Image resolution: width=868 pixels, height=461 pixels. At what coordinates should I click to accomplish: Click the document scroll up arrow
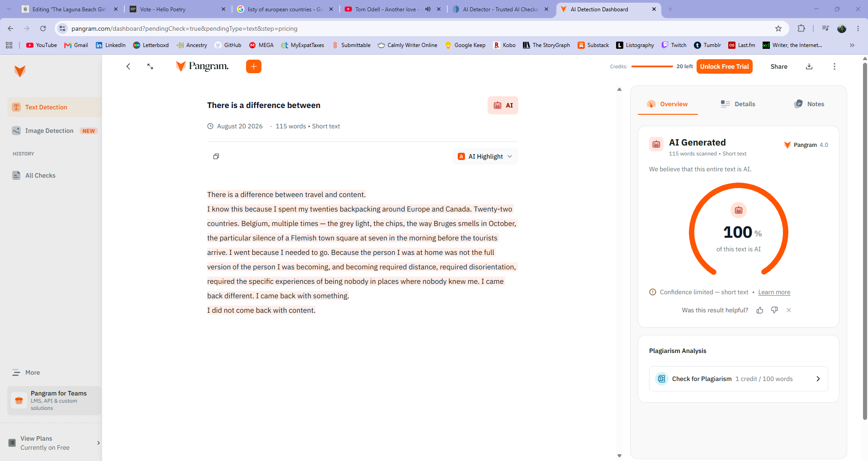coord(620,89)
